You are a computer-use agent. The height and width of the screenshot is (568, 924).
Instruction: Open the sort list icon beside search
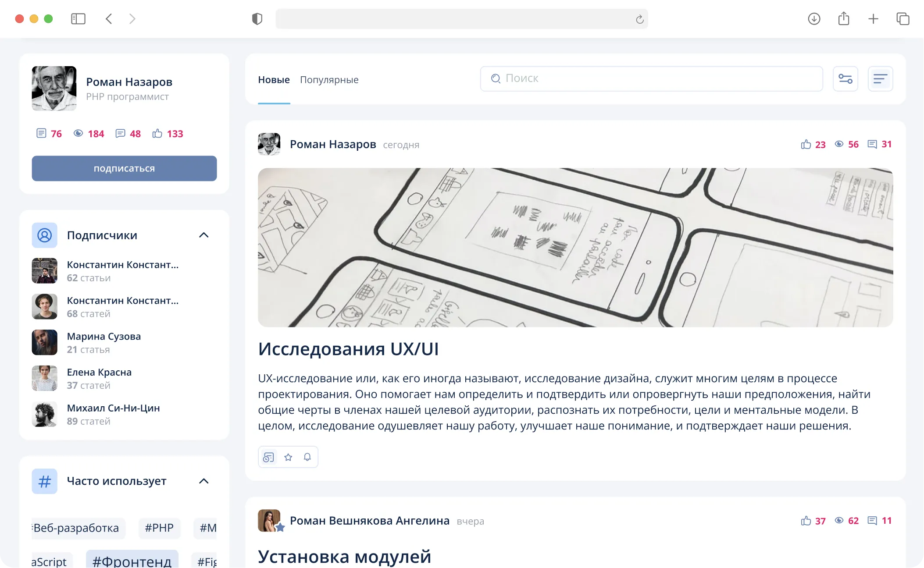coord(880,79)
